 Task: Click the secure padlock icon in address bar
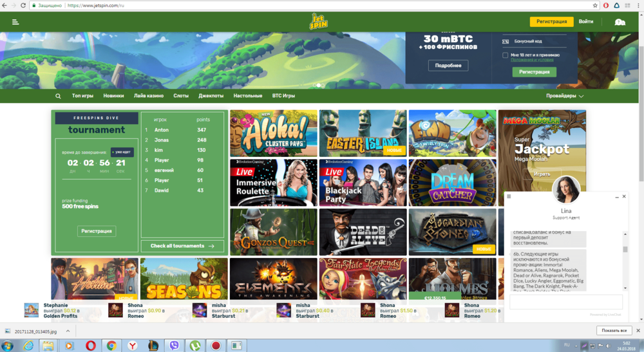coord(33,5)
